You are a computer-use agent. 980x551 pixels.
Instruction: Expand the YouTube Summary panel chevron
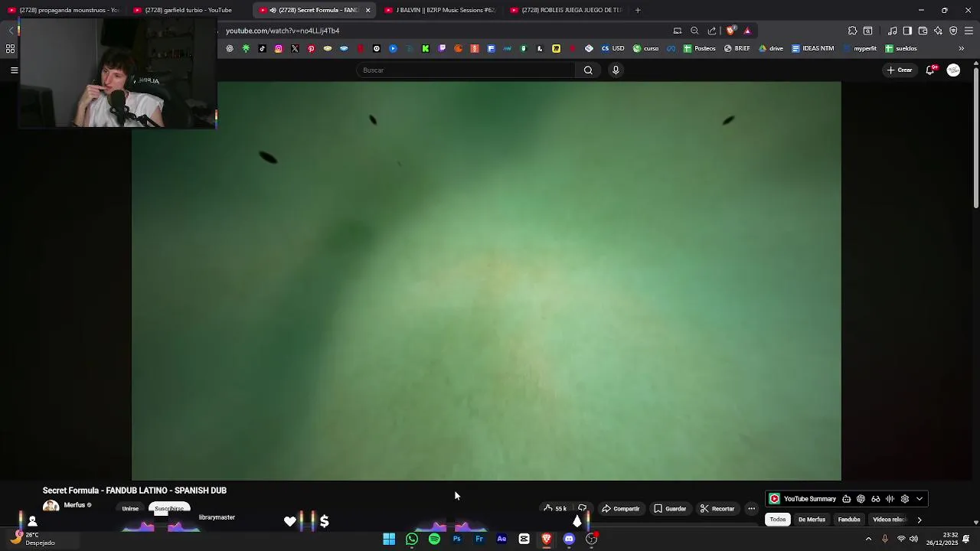point(920,499)
